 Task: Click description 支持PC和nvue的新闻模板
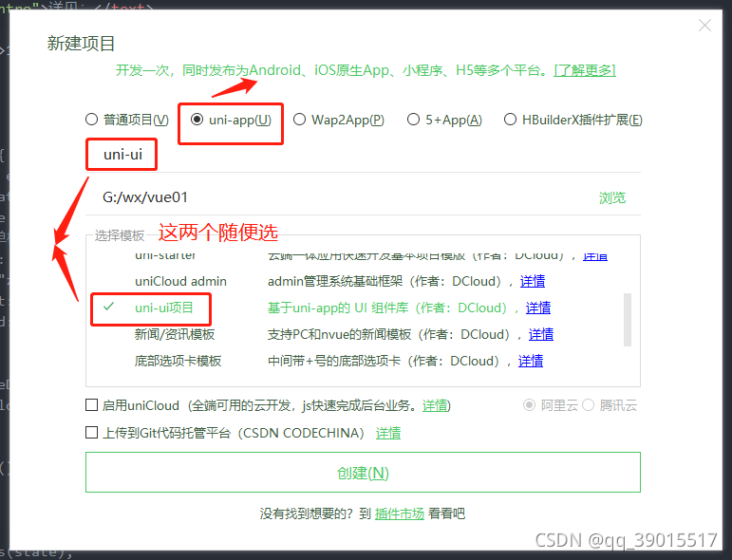(x=339, y=335)
